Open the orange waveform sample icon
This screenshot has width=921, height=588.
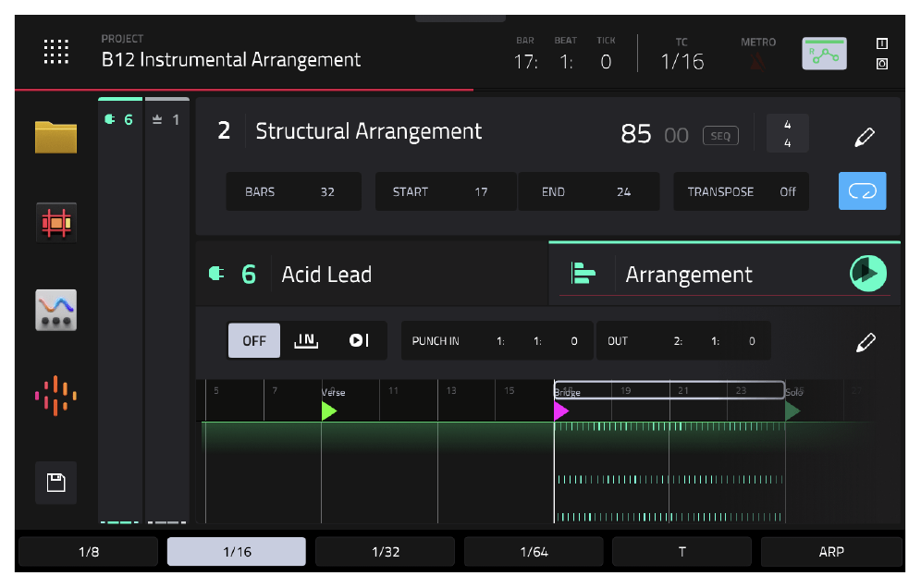click(55, 396)
